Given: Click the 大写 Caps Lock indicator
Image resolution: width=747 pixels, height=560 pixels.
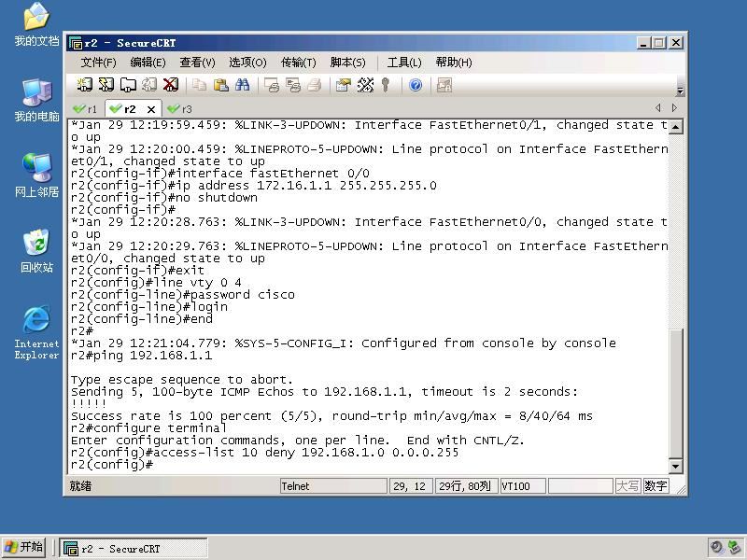Looking at the screenshot, I should 627,486.
